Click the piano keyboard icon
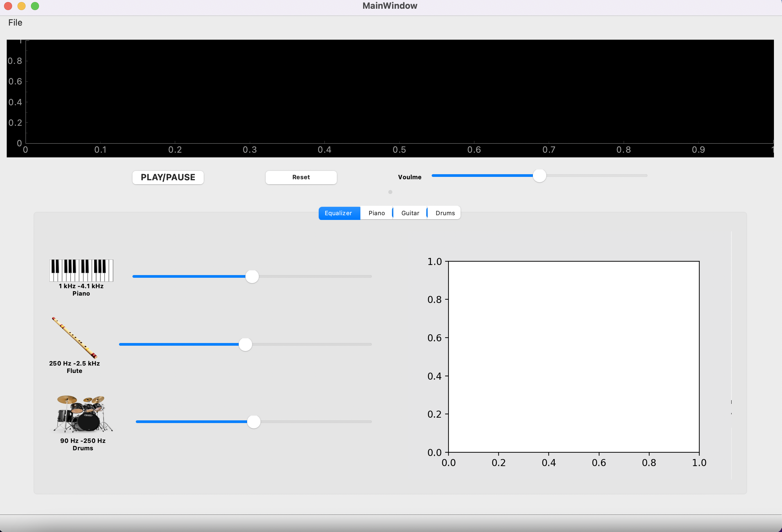 click(x=81, y=270)
